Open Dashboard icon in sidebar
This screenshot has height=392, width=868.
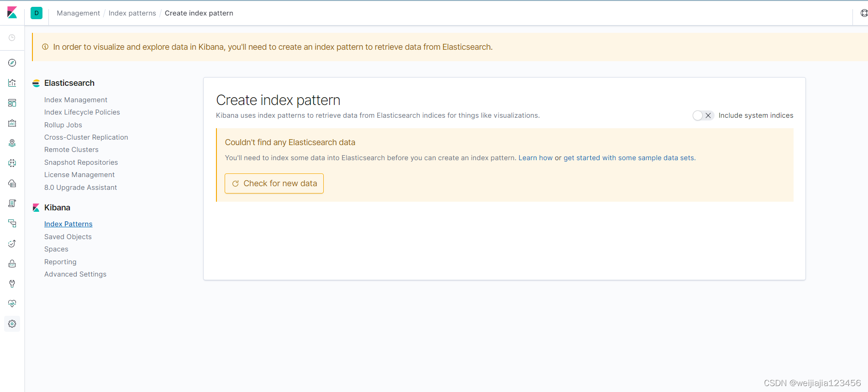tap(12, 103)
